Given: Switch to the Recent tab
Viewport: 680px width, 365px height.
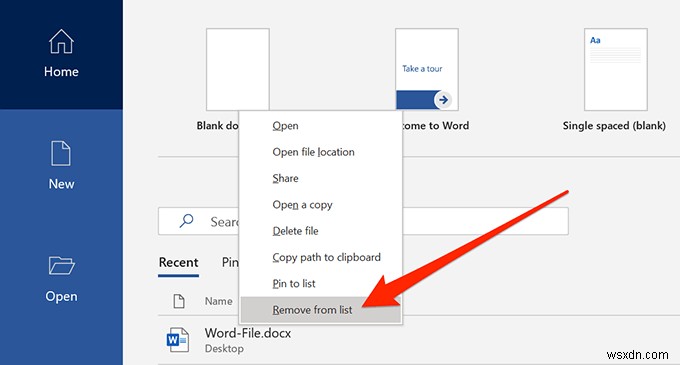Looking at the screenshot, I should (x=178, y=263).
